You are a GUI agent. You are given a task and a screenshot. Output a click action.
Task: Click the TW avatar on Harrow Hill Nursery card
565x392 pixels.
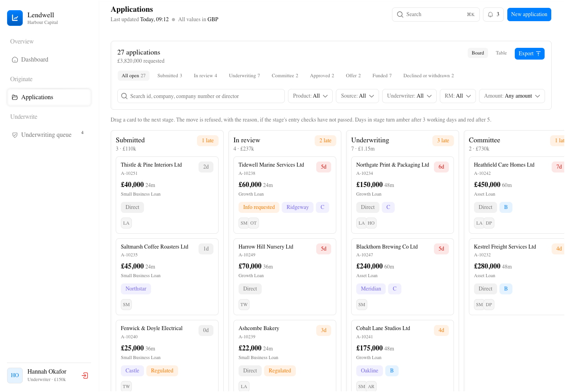[x=244, y=305]
